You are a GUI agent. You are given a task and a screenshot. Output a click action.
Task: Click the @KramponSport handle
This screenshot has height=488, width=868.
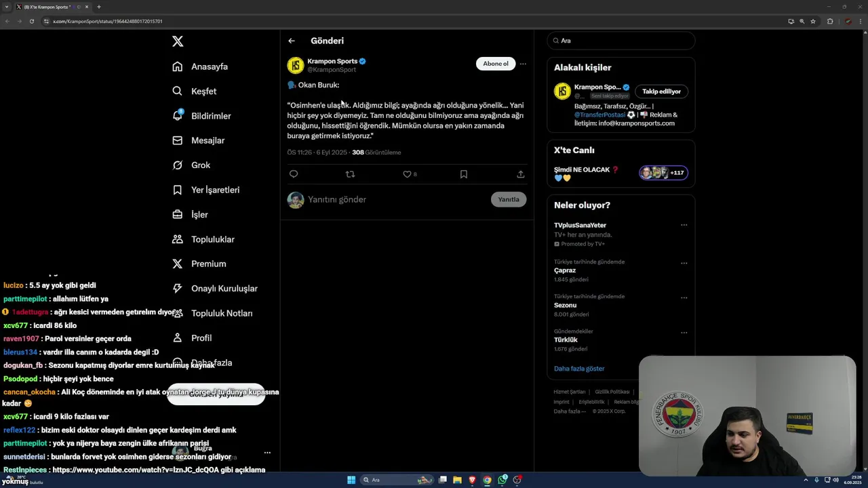[x=332, y=70]
